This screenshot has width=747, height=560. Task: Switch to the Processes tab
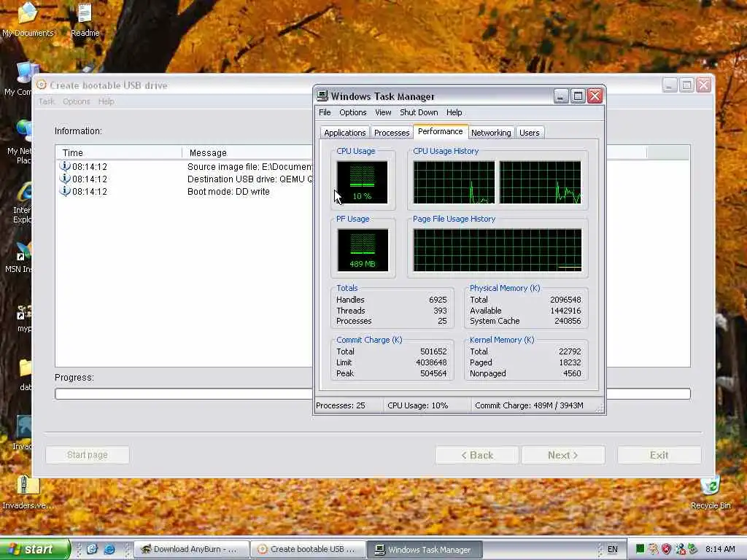(392, 133)
